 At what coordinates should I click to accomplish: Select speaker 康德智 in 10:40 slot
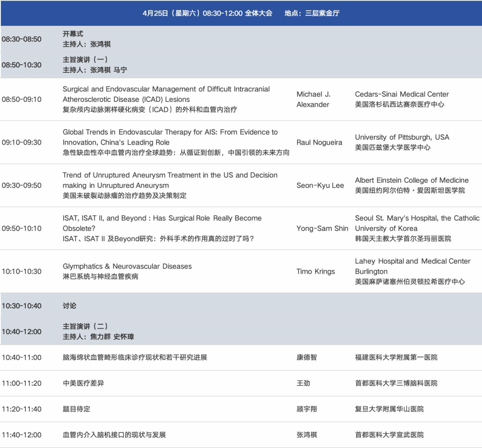pyautogui.click(x=307, y=357)
